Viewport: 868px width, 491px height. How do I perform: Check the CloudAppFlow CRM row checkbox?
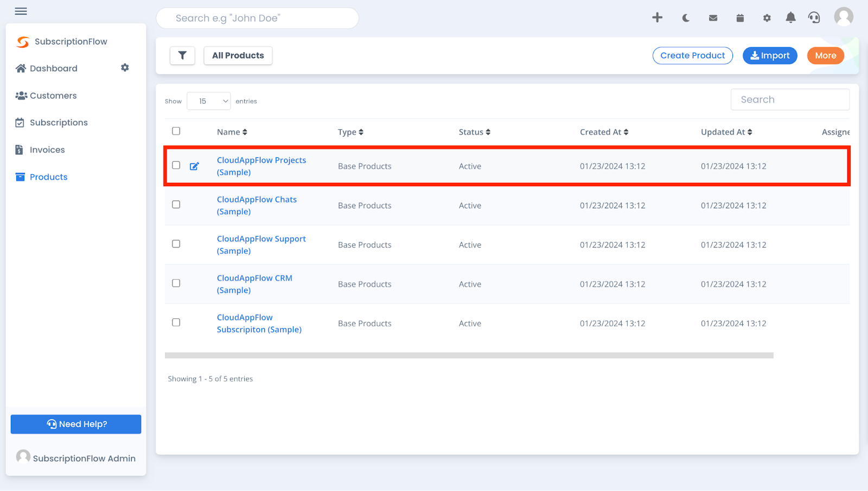click(176, 283)
